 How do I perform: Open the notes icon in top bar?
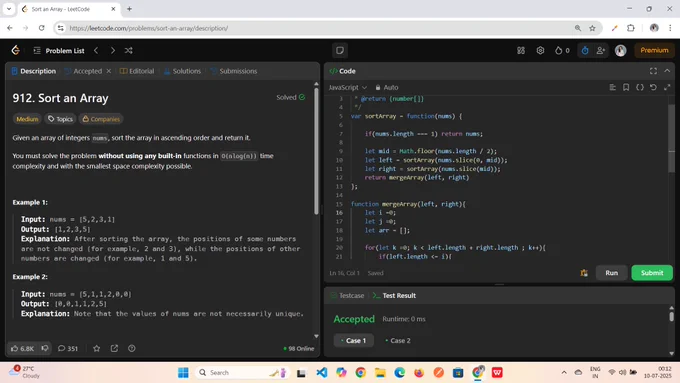[340, 50]
